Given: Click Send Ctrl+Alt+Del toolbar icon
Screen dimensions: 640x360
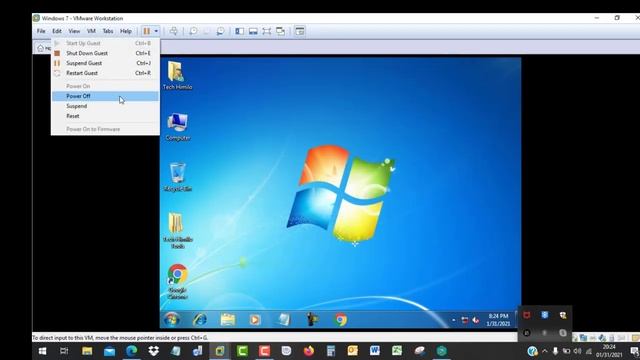Looking at the screenshot, I should point(173,31).
